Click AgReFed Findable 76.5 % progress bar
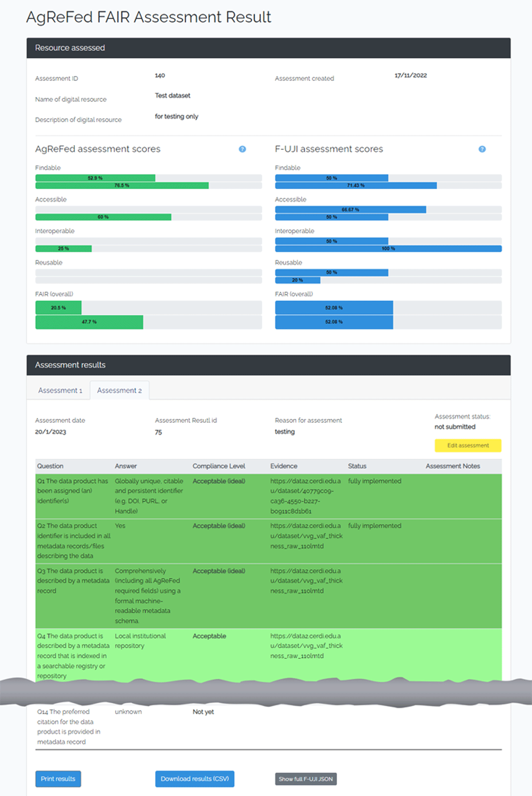Screen dimensions: 532x796 pyautogui.click(x=122, y=185)
